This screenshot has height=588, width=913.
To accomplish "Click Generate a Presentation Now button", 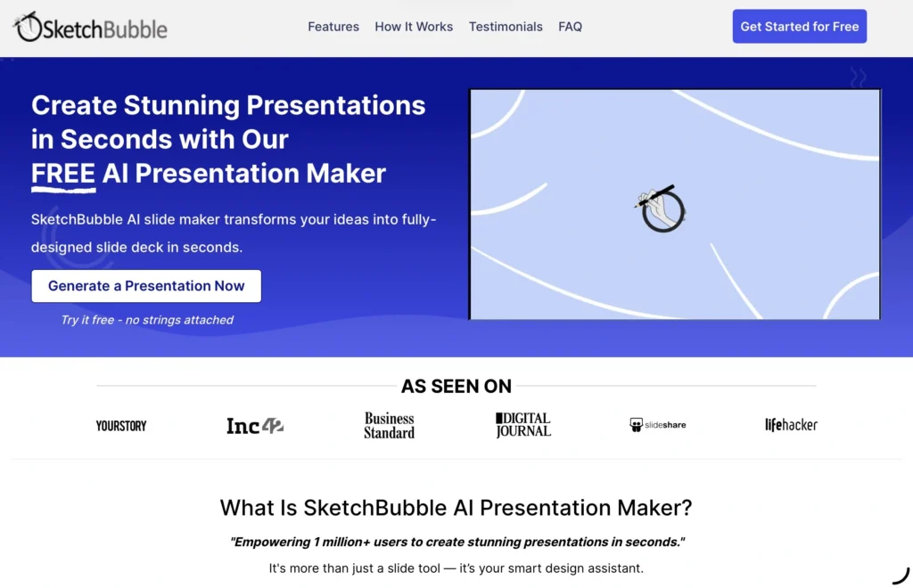I will [x=146, y=286].
